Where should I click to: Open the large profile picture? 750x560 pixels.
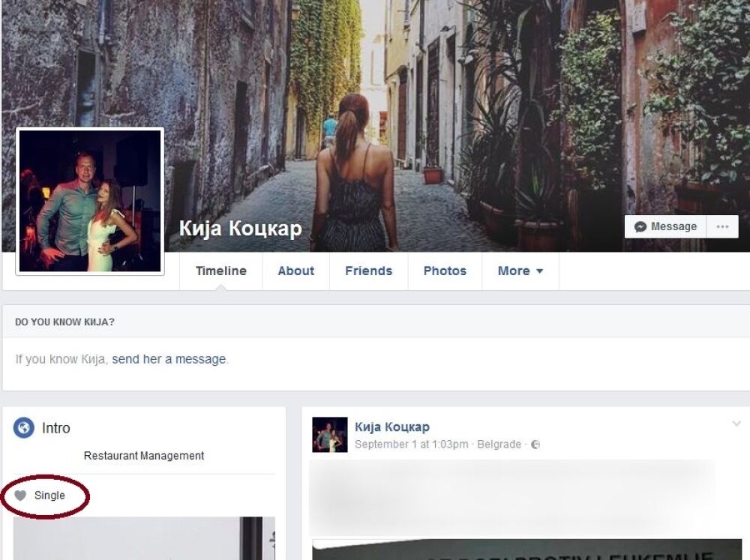point(90,201)
